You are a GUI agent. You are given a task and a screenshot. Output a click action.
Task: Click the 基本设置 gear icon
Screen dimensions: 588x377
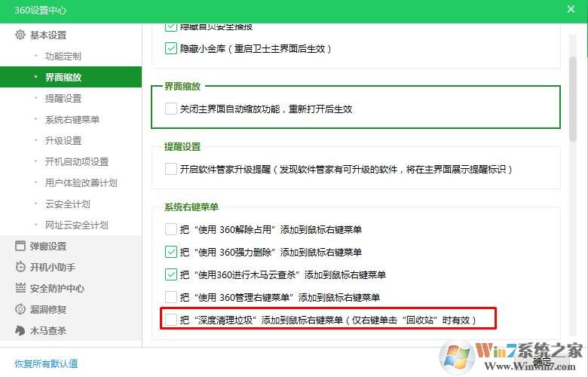coord(20,35)
